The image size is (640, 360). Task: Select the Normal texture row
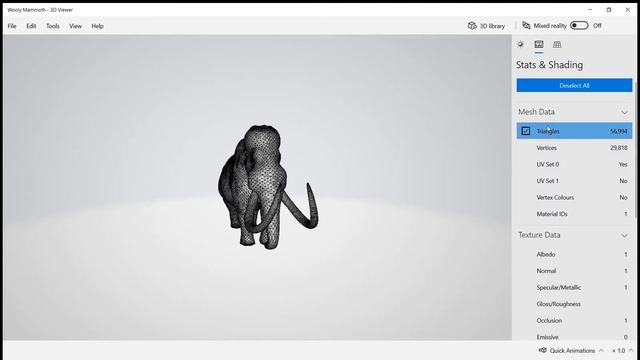click(574, 271)
